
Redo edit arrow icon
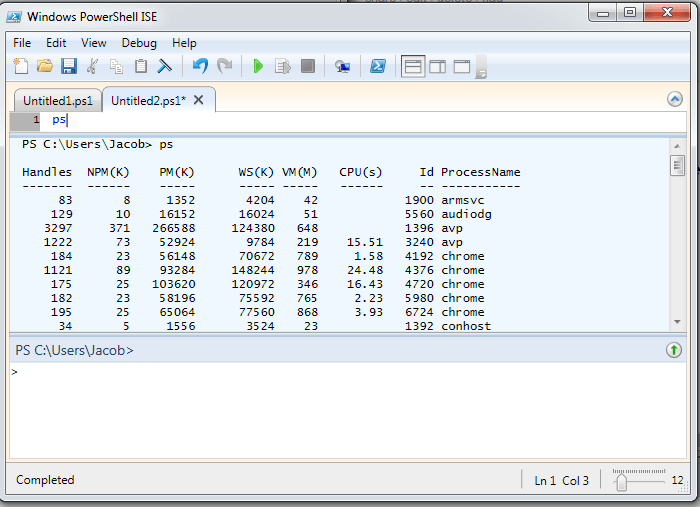(225, 66)
